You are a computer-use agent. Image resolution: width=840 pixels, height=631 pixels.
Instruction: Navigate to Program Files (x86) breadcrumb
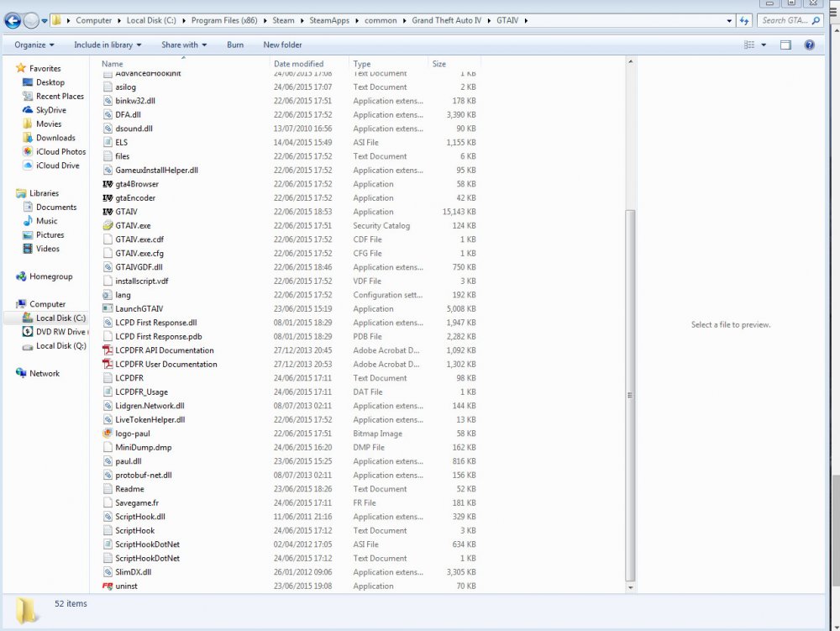click(224, 21)
